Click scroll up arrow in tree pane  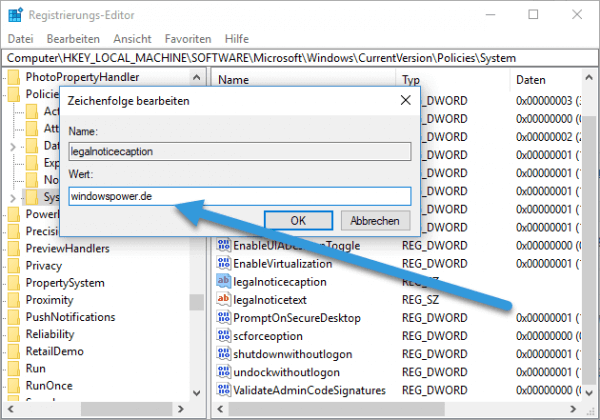[197, 77]
